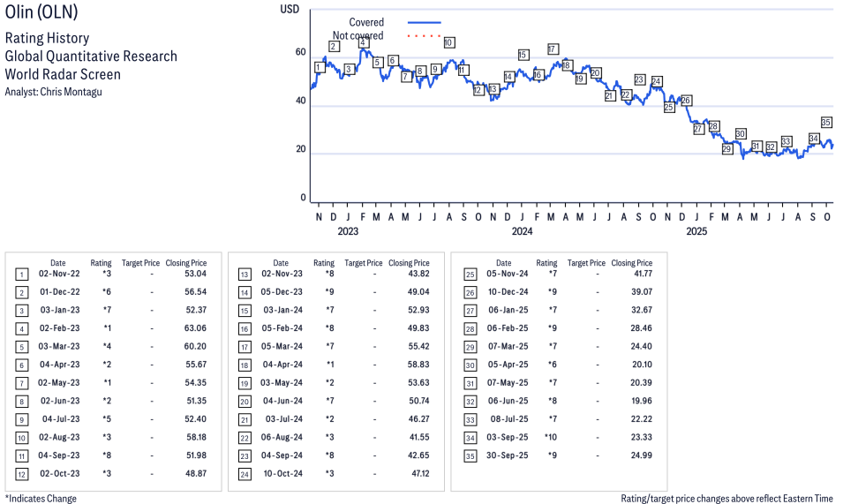The image size is (843, 504).
Task: Click the red dotted Not covered legend line
Action: pos(424,36)
